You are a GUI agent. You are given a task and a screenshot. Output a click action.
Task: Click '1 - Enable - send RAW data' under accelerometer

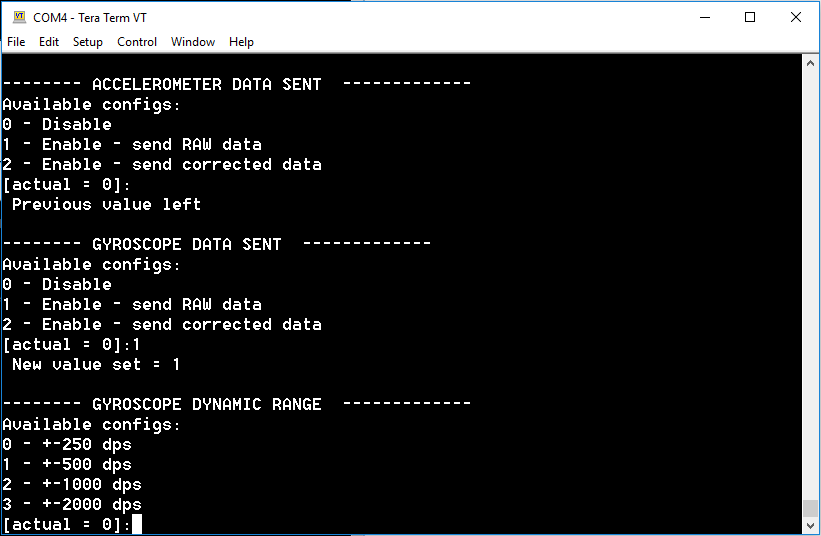[132, 144]
